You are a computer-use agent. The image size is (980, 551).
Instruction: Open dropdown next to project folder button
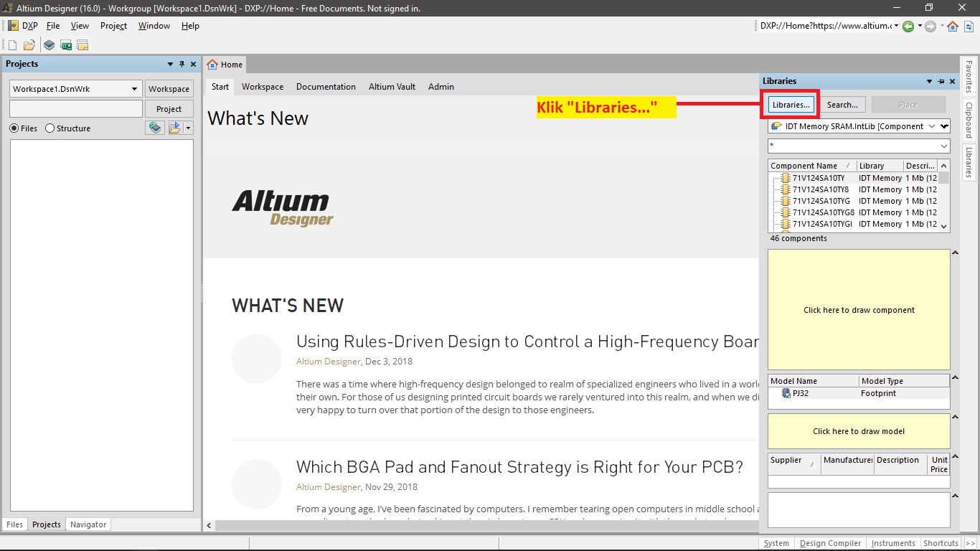coord(188,128)
